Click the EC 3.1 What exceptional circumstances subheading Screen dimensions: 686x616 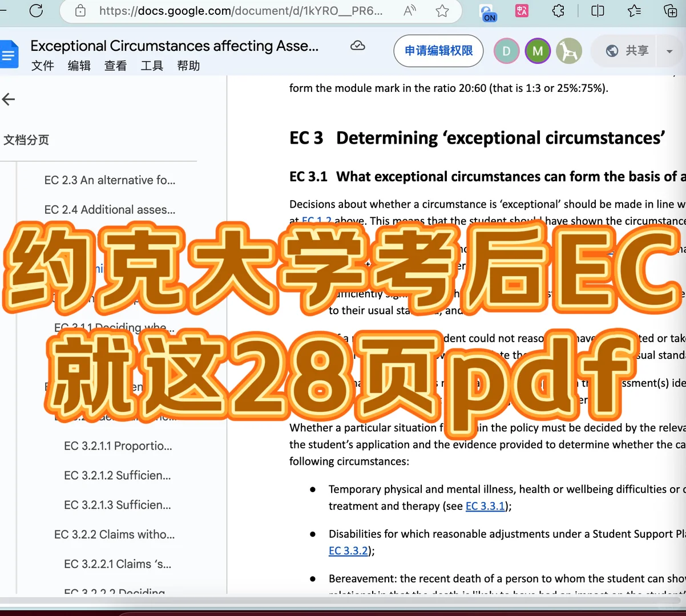coord(487,177)
